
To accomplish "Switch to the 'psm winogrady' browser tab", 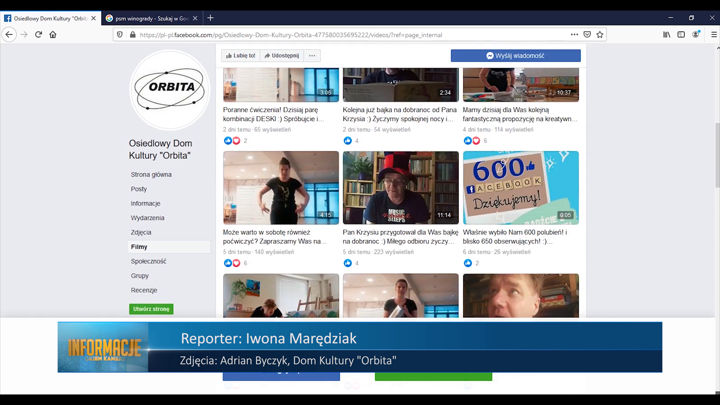I will (x=150, y=18).
